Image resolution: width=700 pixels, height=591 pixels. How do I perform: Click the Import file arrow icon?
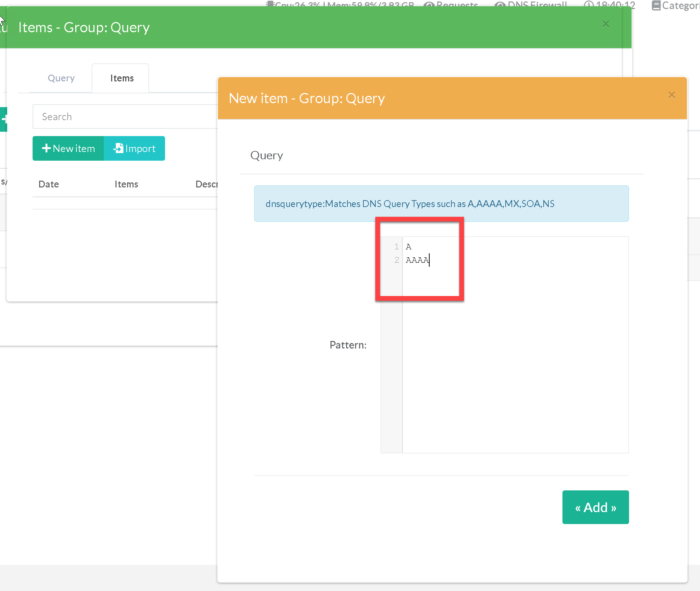tap(118, 148)
